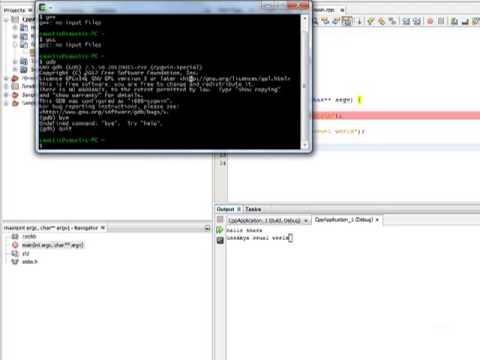480x360 pixels.
Task: Select the main.cpp editor tab
Action: coord(324,10)
